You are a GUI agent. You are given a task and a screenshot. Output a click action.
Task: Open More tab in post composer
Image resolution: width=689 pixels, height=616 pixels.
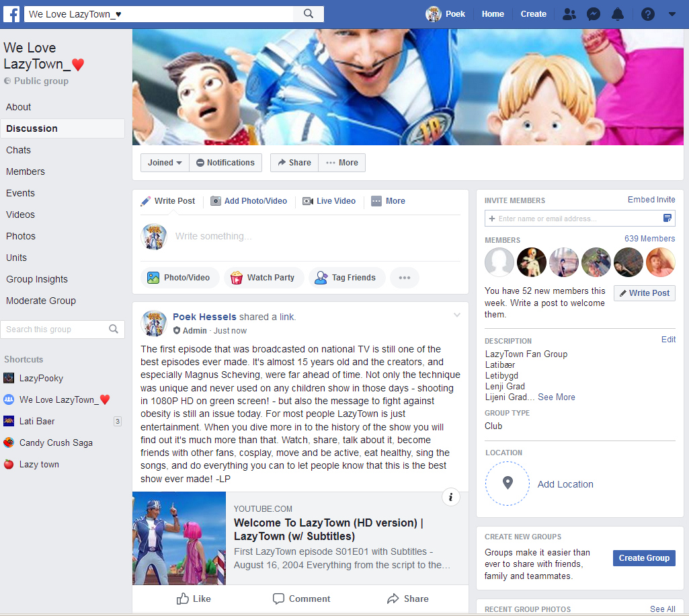389,201
